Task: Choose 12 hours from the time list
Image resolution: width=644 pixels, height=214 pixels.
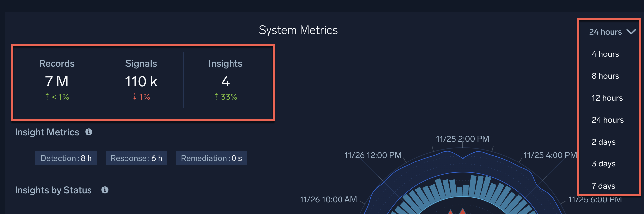Action: click(607, 98)
